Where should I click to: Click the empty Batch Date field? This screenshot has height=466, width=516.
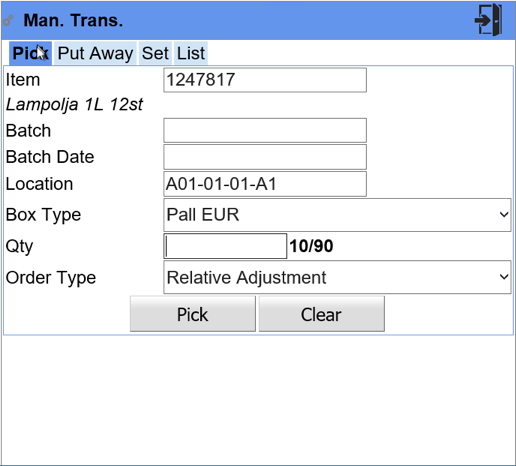[265, 157]
